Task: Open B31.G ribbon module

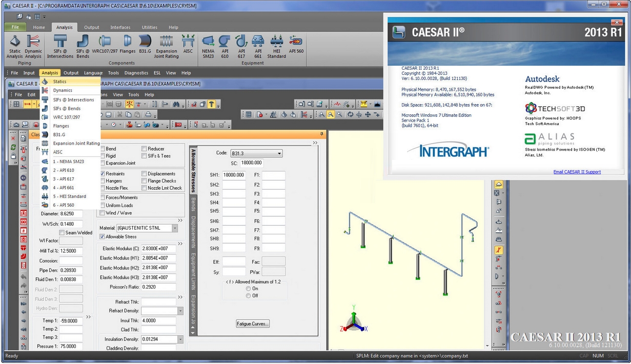Action: (145, 44)
